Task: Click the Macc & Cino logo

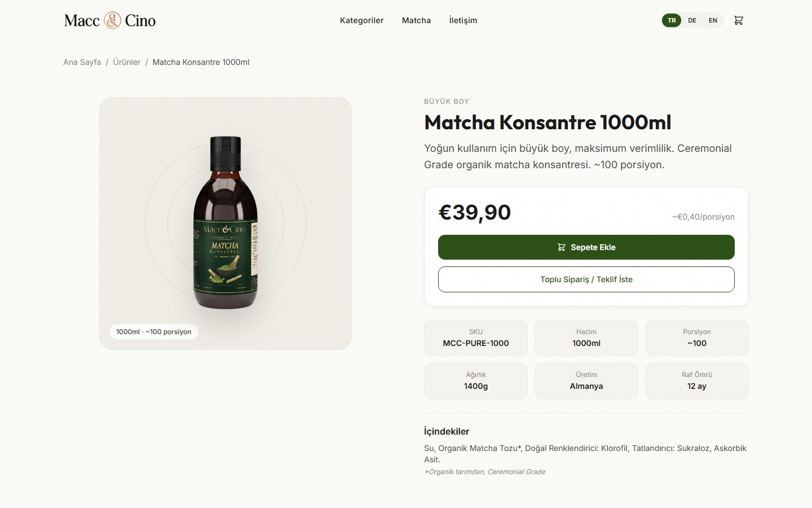Action: 110,20
